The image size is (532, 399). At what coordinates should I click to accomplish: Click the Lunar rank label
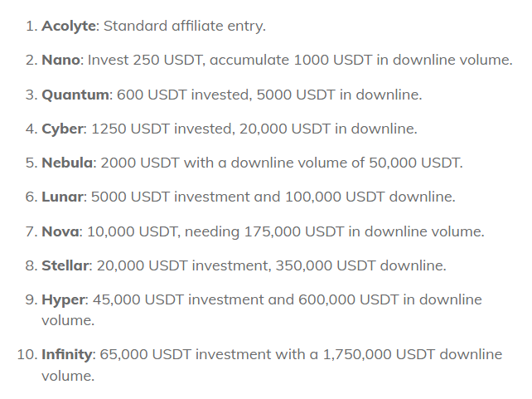(x=62, y=197)
